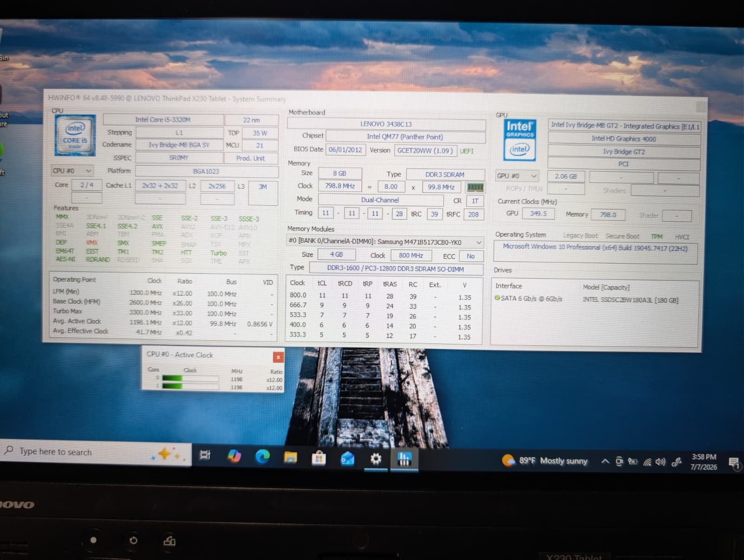Viewport: 744px width, 560px height.
Task: Open Microsoft Edge from taskbar
Action: 262,457
